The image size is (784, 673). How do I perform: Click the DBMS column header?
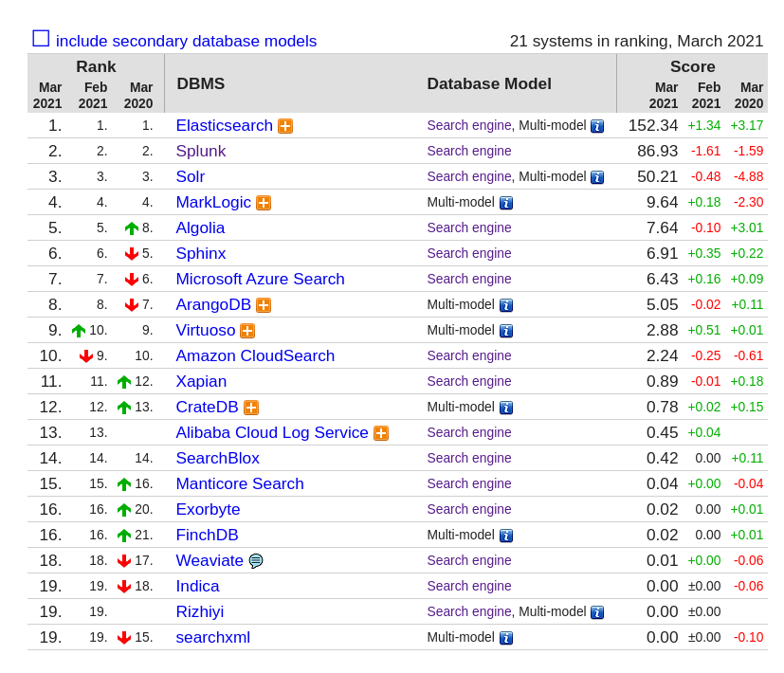(200, 83)
